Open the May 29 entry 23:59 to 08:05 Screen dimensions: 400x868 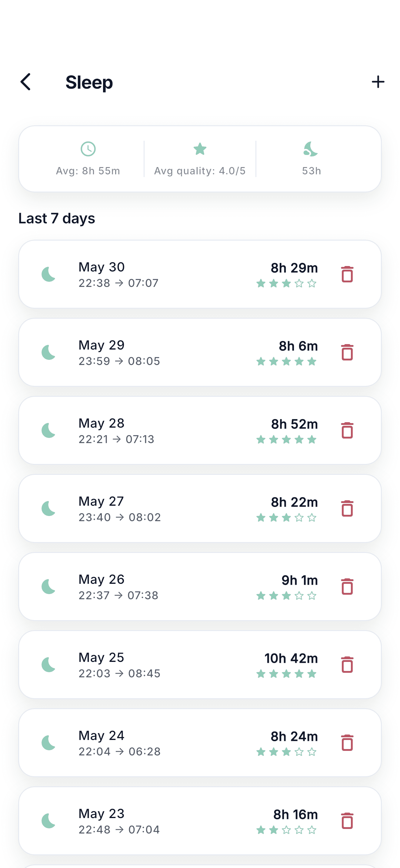(x=200, y=353)
